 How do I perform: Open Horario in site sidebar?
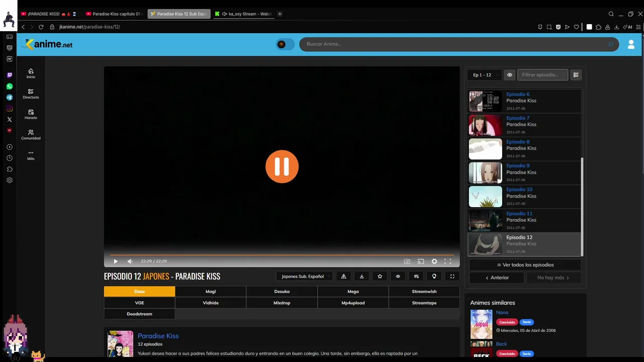(31, 115)
